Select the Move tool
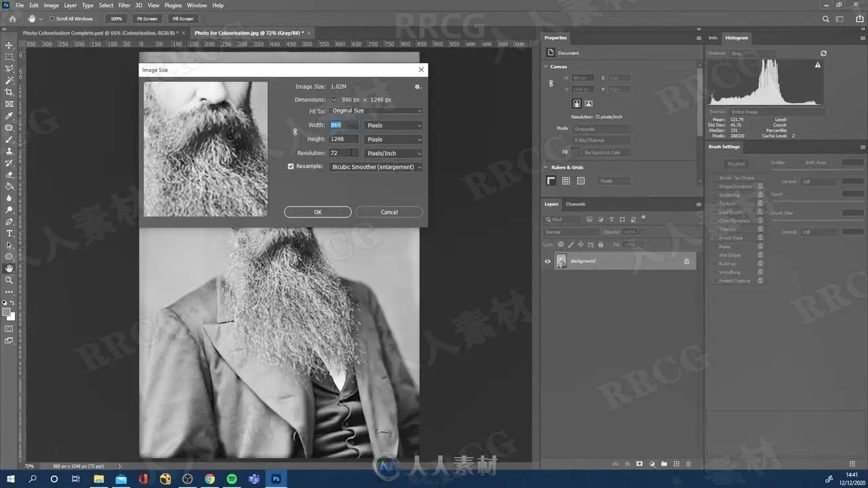 pyautogui.click(x=9, y=45)
